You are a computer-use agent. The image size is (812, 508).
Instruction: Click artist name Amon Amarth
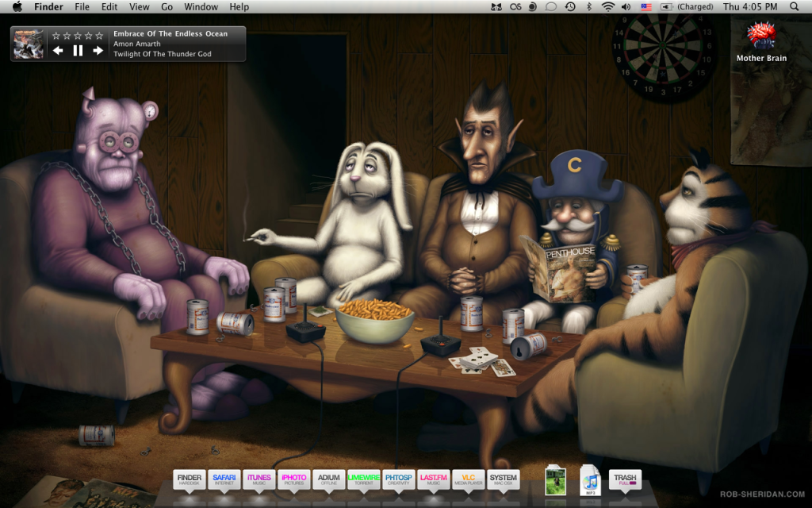pos(136,44)
